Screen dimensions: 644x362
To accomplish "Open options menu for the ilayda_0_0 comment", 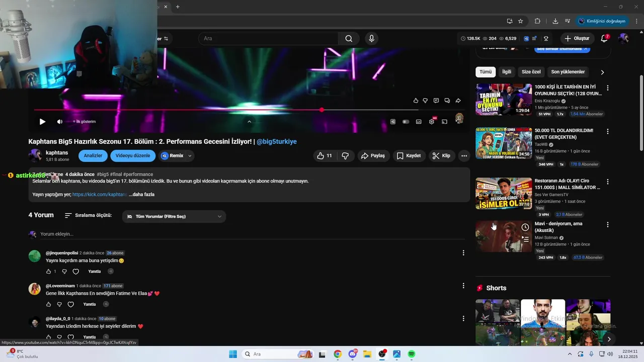I will pos(463,318).
